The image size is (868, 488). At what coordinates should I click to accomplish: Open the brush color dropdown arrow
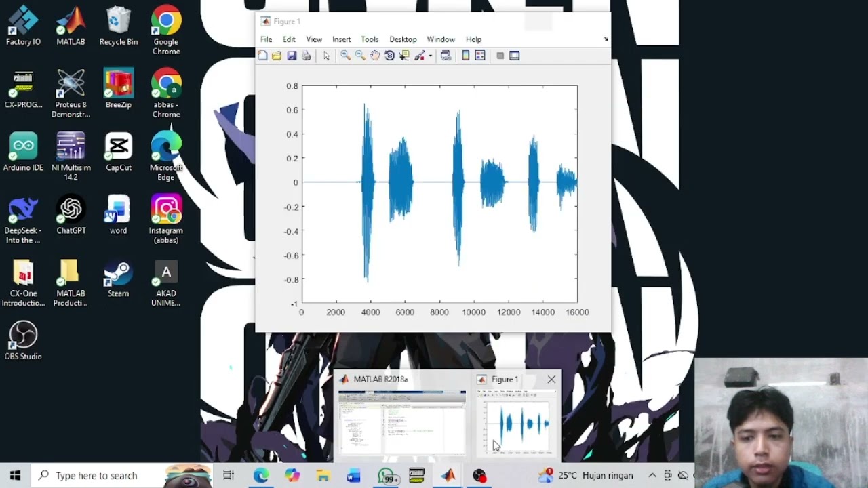431,56
